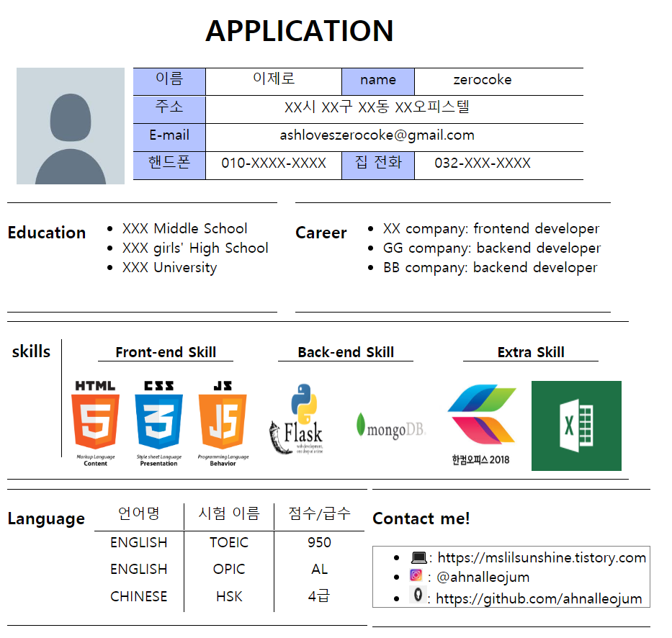The image size is (672, 638).
Task: Click the CSS3 logo
Action: [x=159, y=423]
